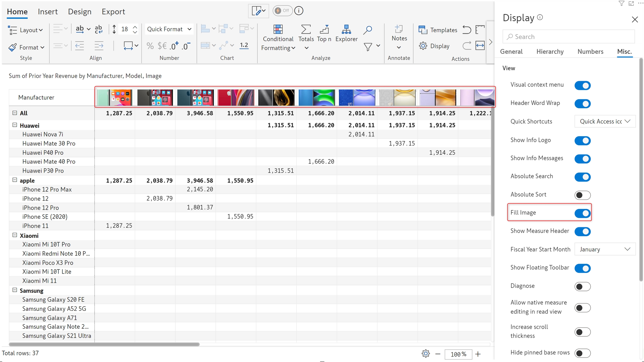Click the Top n icon

pyautogui.click(x=324, y=29)
